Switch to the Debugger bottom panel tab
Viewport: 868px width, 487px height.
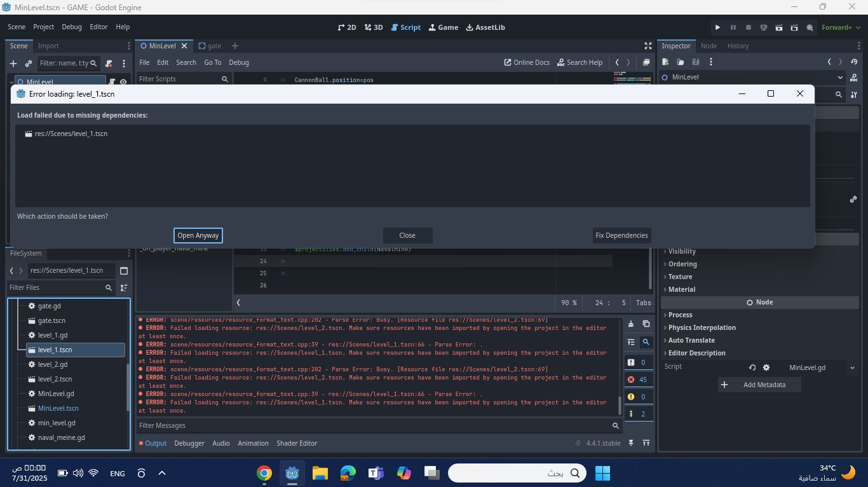189,443
